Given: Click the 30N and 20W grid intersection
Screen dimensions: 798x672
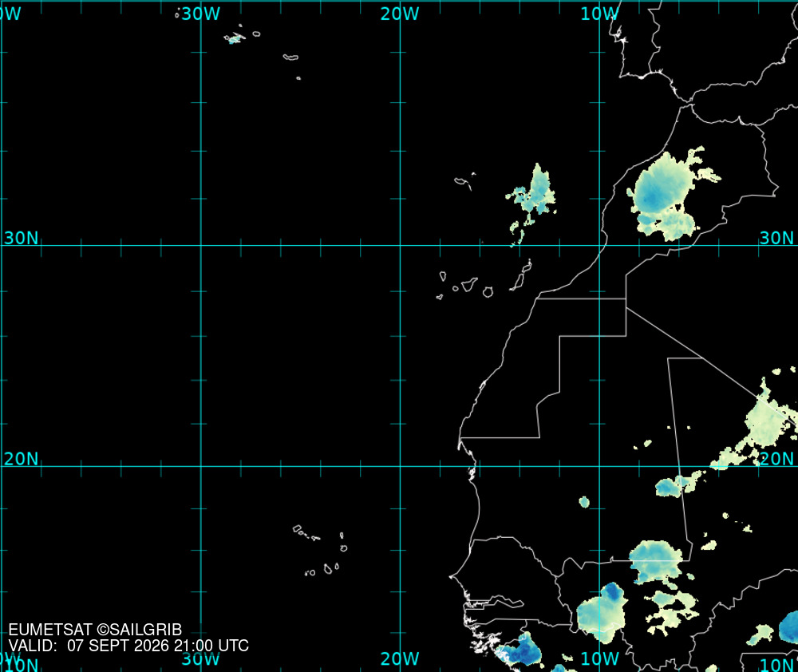Looking at the screenshot, I should pos(400,245).
